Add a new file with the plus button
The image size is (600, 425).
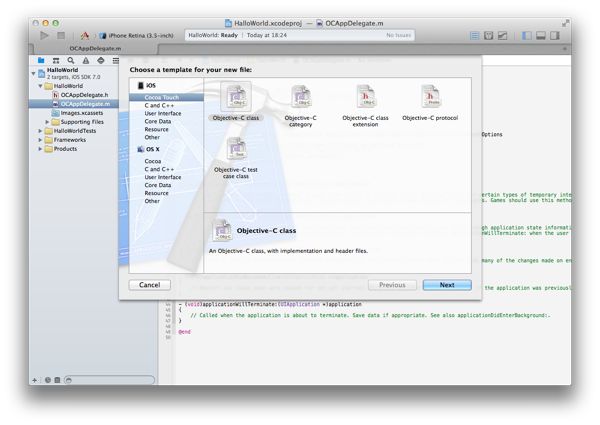click(34, 380)
